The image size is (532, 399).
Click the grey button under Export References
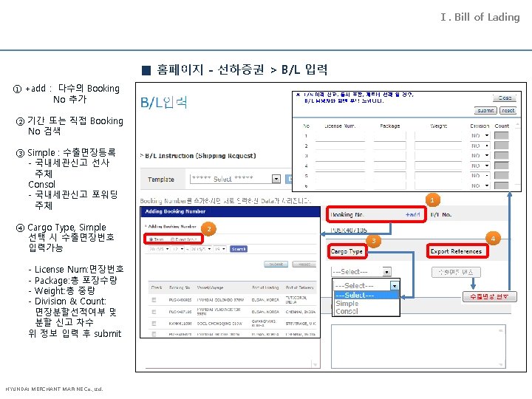[456, 272]
